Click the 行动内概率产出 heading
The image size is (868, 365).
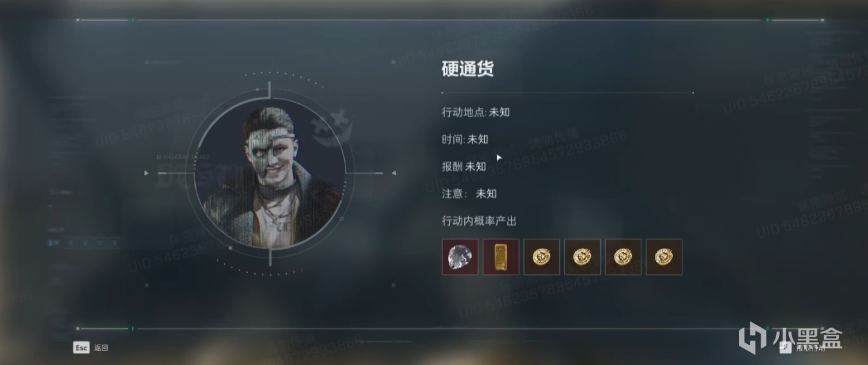coord(479,221)
